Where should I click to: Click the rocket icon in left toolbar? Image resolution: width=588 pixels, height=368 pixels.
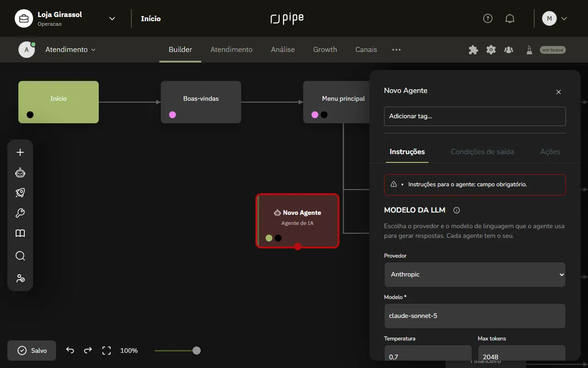[x=20, y=193]
